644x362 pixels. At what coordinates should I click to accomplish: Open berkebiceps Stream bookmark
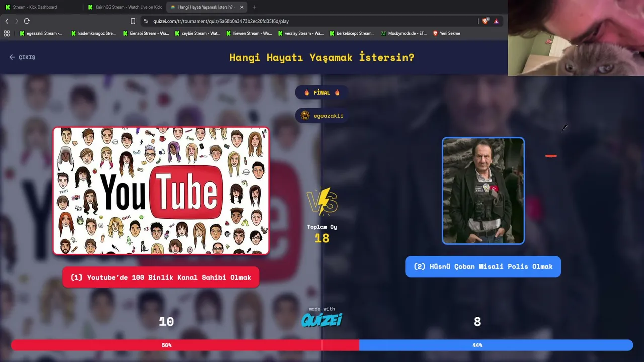coord(352,33)
